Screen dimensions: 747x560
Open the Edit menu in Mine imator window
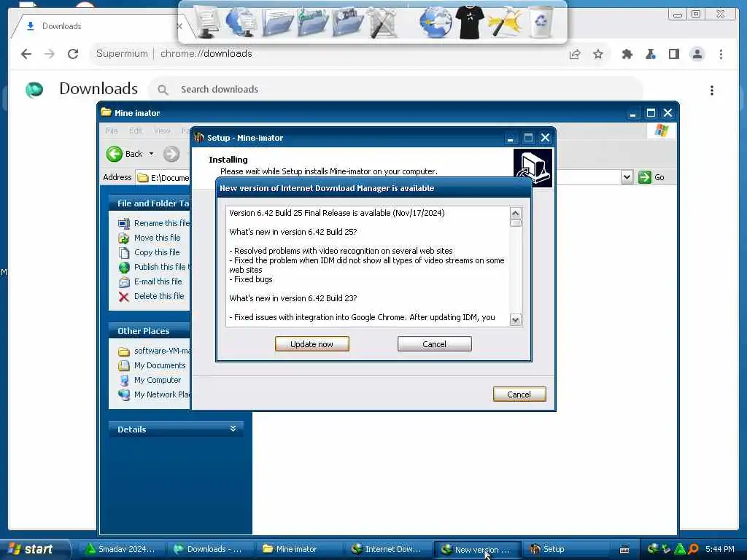tap(136, 131)
